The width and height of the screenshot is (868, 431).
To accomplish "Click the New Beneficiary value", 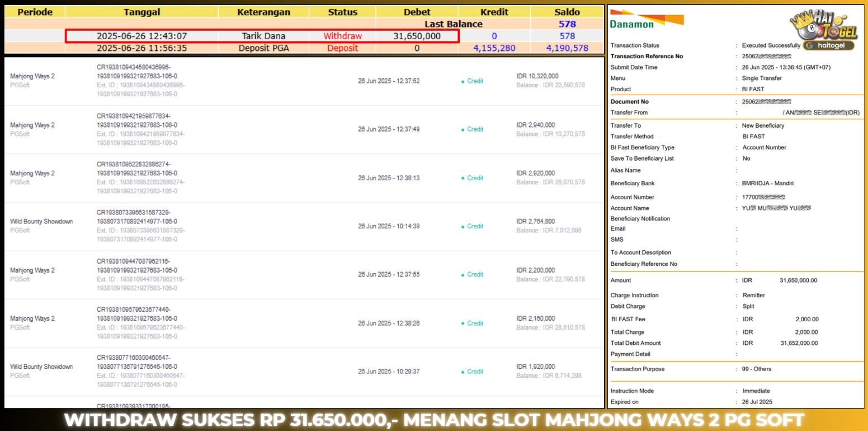I will coord(763,125).
